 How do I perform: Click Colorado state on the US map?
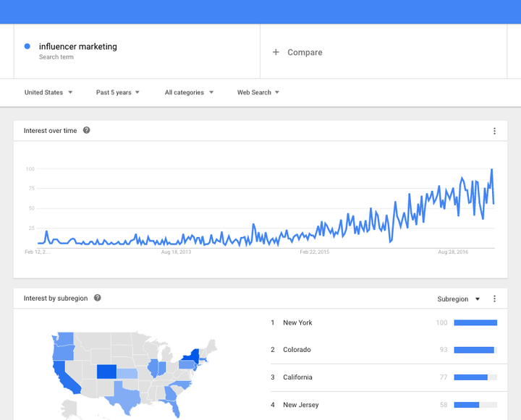(x=106, y=372)
